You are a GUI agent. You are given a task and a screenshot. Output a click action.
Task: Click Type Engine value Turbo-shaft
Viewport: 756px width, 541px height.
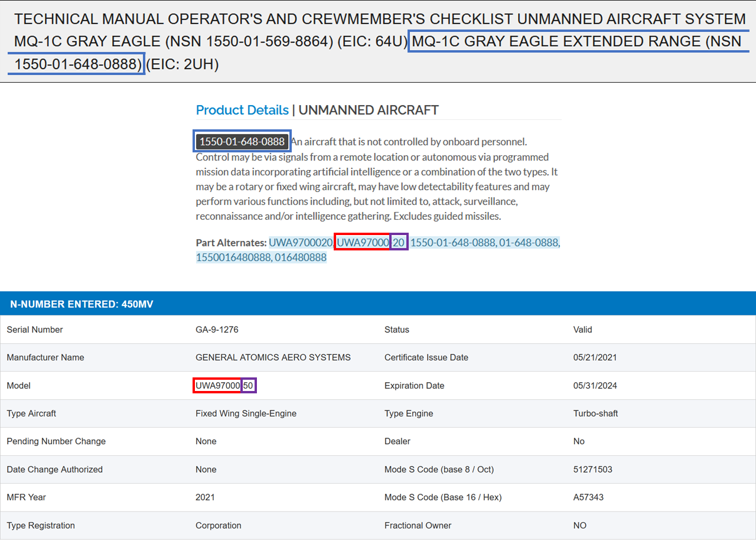595,413
